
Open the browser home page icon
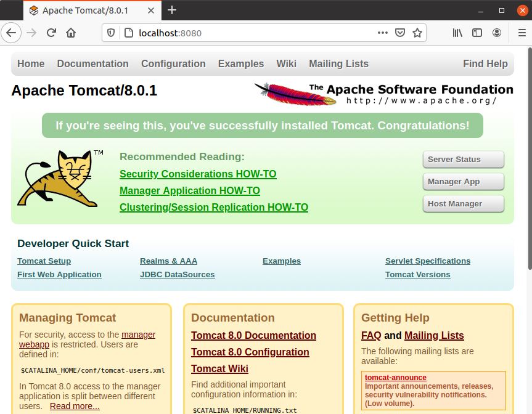point(71,33)
